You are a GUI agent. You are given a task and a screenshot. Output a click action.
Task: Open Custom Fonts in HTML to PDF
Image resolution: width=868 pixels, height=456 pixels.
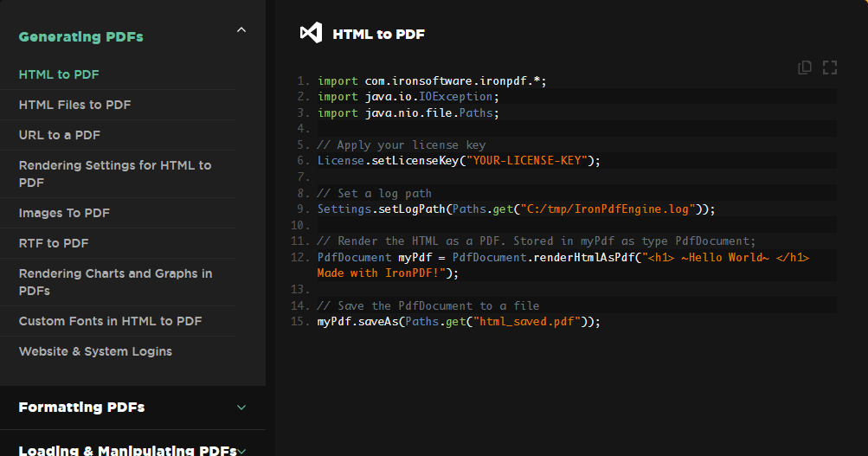(110, 321)
